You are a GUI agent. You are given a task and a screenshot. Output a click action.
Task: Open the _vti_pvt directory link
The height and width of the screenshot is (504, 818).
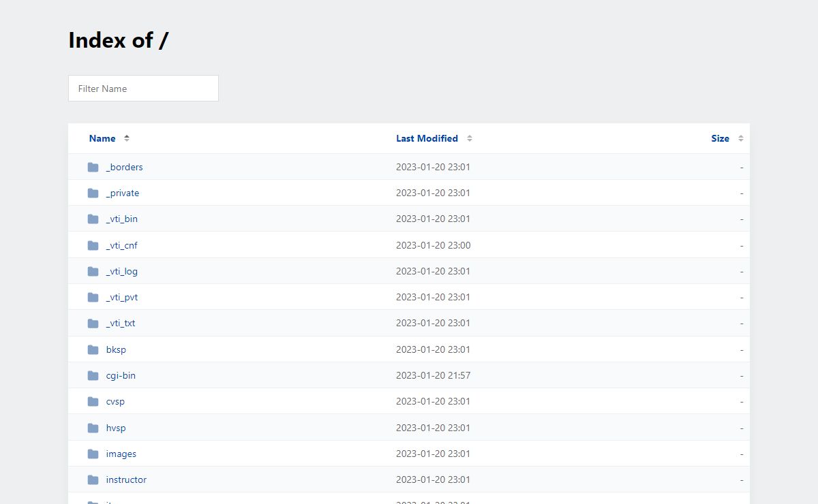pyautogui.click(x=122, y=298)
